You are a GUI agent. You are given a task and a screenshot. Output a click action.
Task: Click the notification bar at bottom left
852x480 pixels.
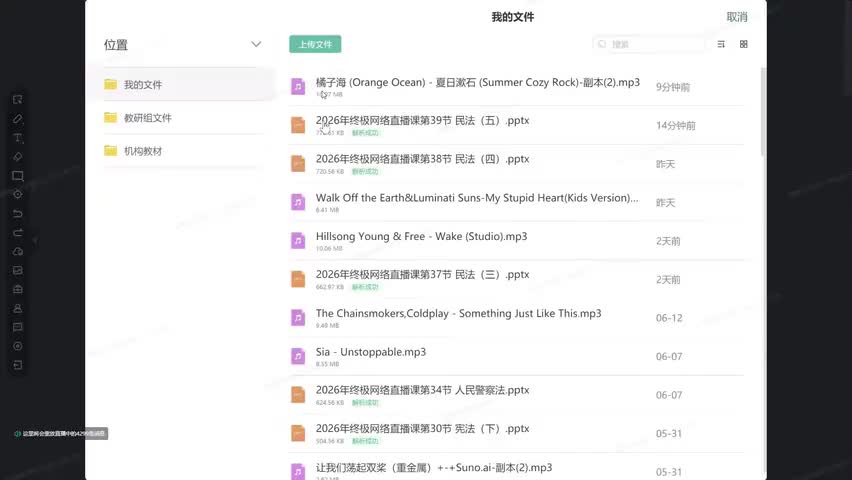60,433
